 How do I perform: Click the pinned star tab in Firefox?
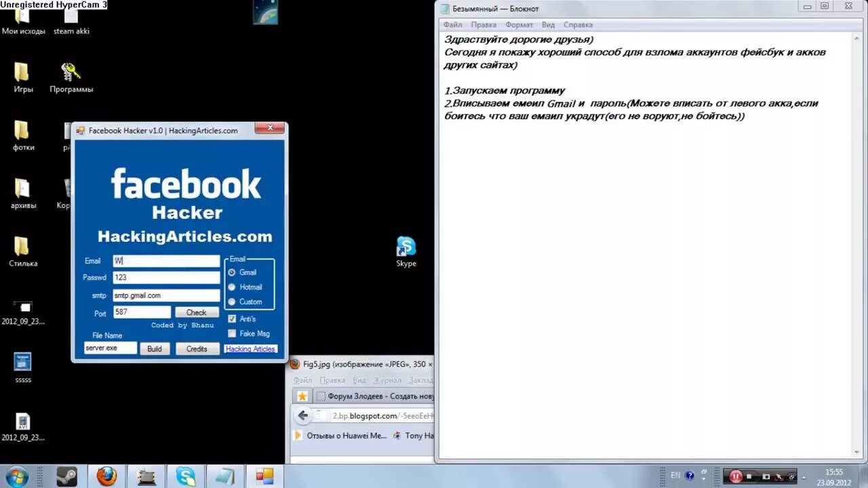(x=302, y=396)
